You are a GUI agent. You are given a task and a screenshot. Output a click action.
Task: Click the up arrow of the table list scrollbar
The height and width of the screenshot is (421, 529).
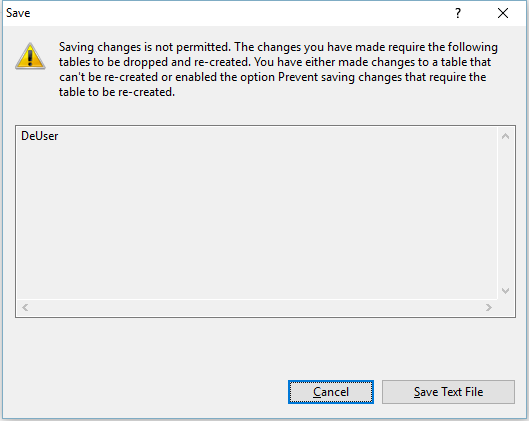point(505,136)
